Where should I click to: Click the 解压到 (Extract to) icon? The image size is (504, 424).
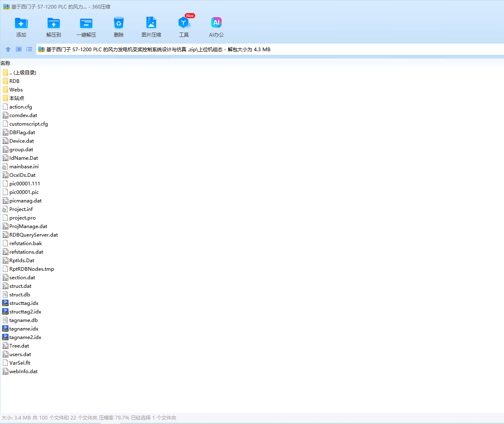(54, 23)
